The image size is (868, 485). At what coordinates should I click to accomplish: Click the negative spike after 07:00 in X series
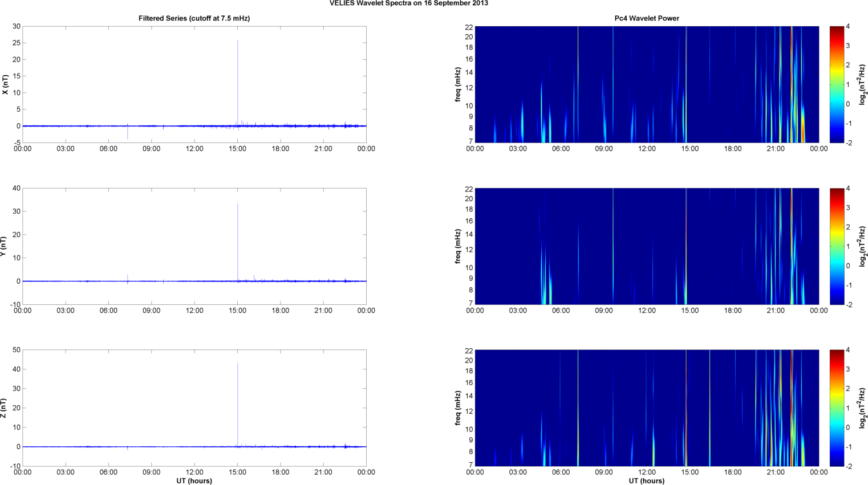click(x=128, y=133)
